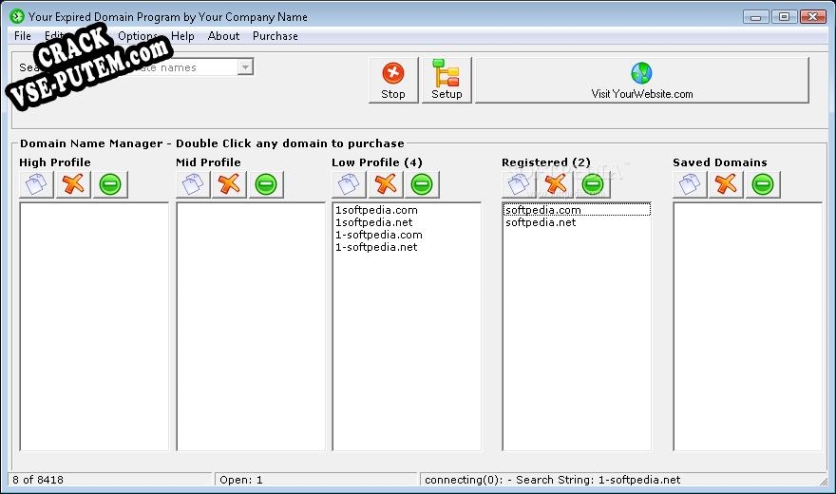This screenshot has height=494, width=836.
Task: Copy domains in High Profile list
Action: tap(37, 184)
